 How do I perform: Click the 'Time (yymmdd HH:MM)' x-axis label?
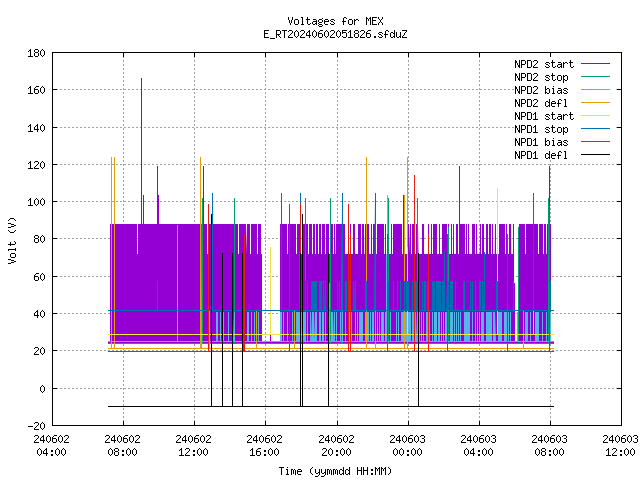point(335,471)
